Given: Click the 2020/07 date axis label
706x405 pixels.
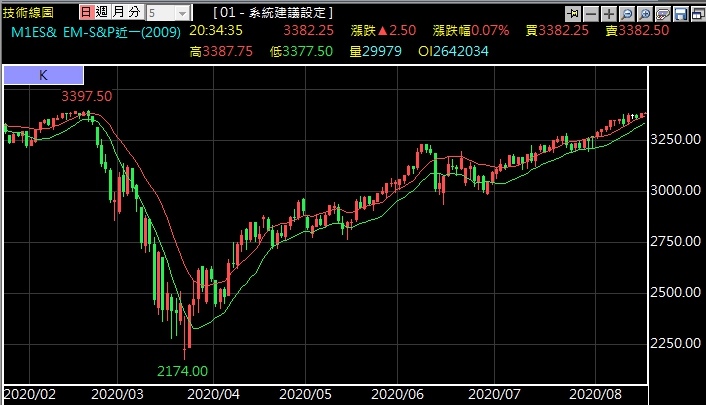Looking at the screenshot, I should point(494,395).
